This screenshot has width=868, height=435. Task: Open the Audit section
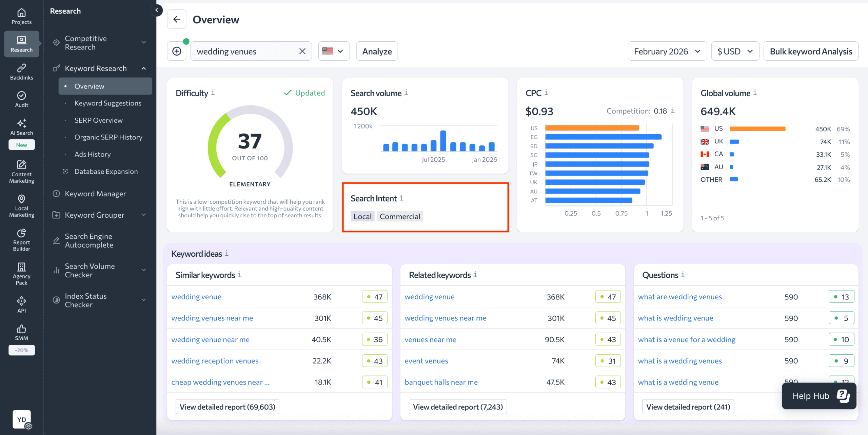click(21, 99)
